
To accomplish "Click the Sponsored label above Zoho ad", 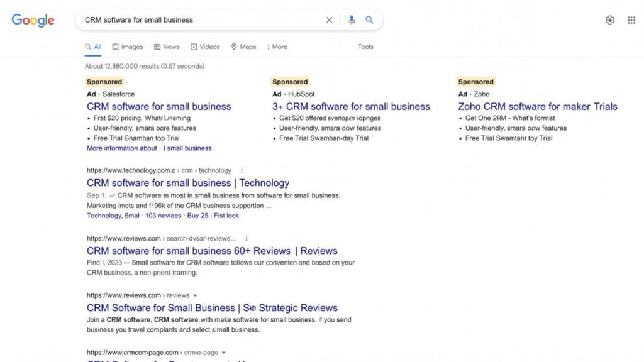I will pyautogui.click(x=475, y=82).
